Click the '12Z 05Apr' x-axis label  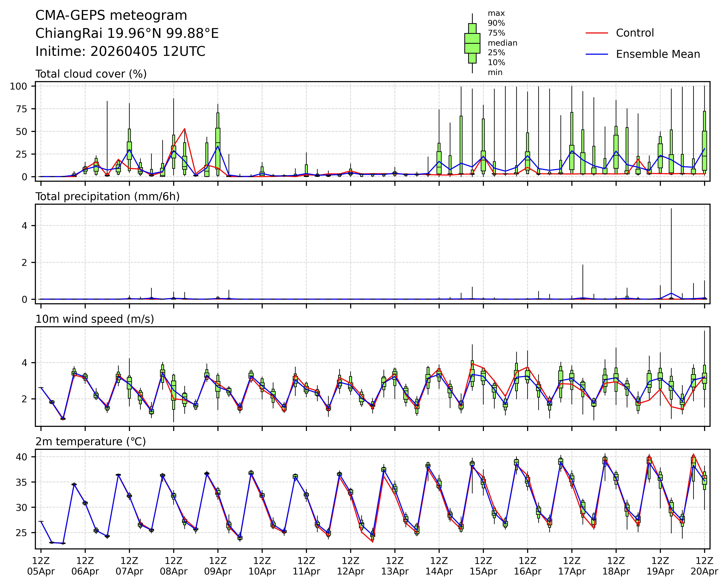point(41,566)
